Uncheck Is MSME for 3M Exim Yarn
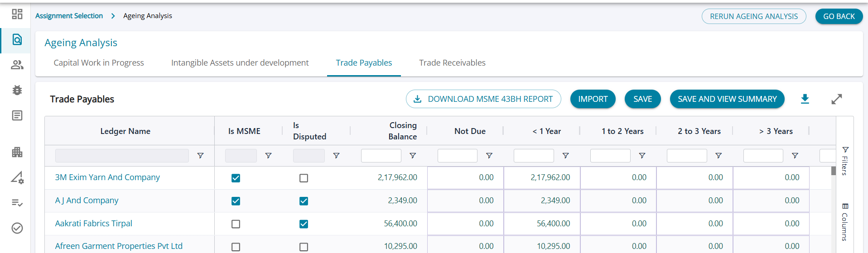This screenshot has width=868, height=253. [236, 178]
